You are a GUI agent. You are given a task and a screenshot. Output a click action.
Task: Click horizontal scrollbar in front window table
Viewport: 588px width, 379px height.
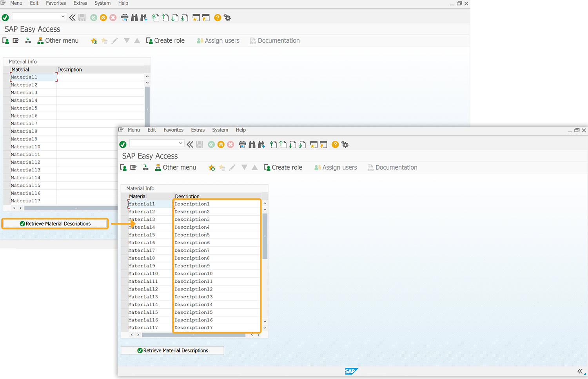coord(194,335)
